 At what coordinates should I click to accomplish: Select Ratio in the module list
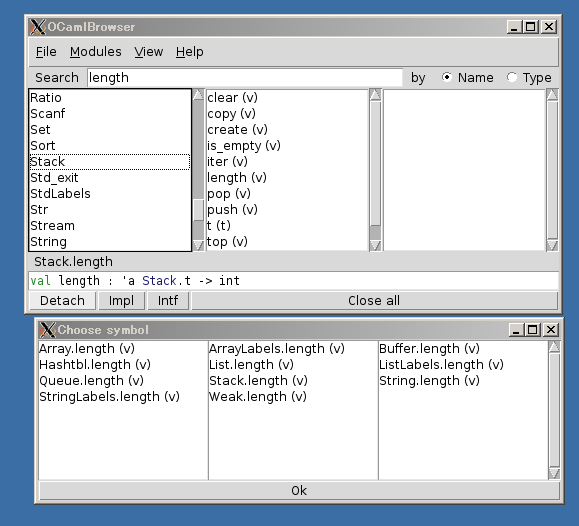tap(110, 98)
